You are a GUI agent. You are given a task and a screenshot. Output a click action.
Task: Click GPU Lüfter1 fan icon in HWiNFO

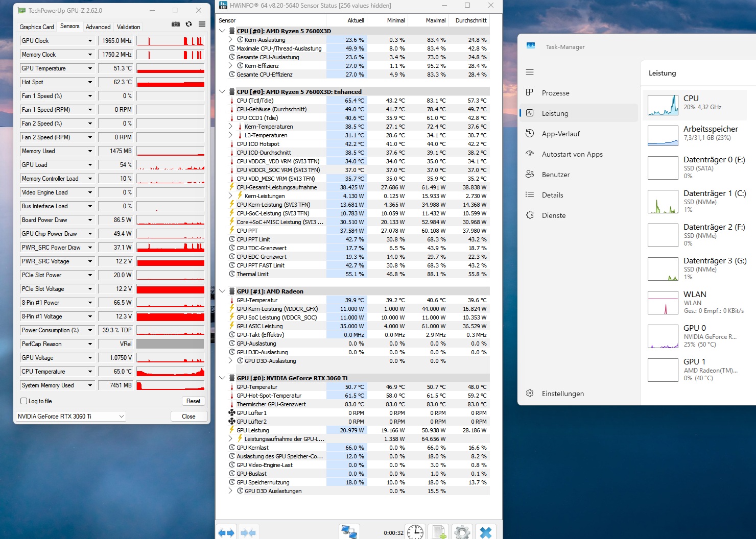[x=232, y=413]
